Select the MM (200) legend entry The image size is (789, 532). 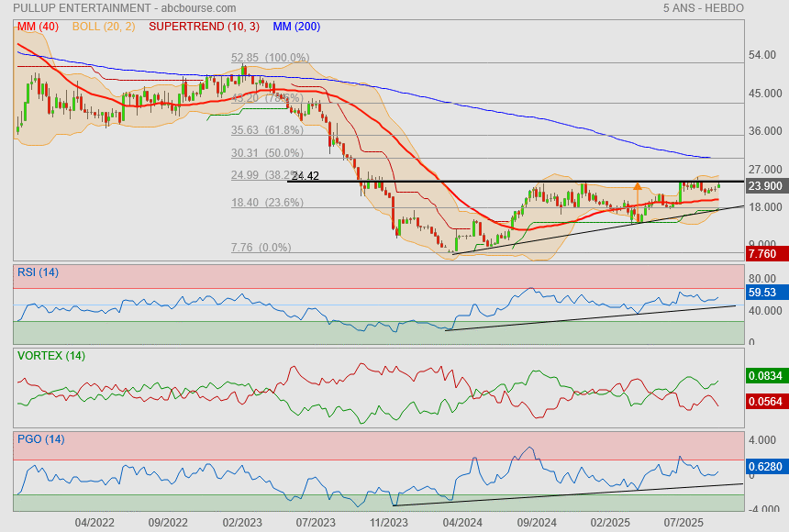point(296,27)
